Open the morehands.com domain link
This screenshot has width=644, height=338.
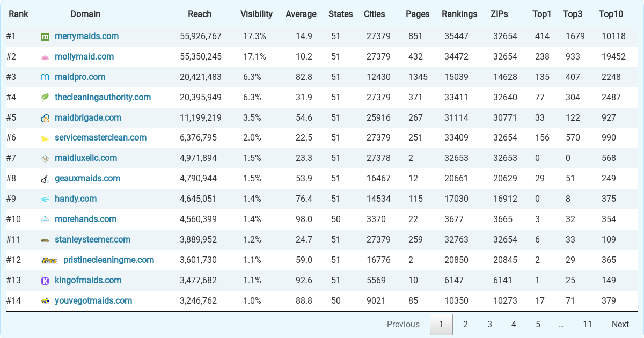[x=85, y=219]
